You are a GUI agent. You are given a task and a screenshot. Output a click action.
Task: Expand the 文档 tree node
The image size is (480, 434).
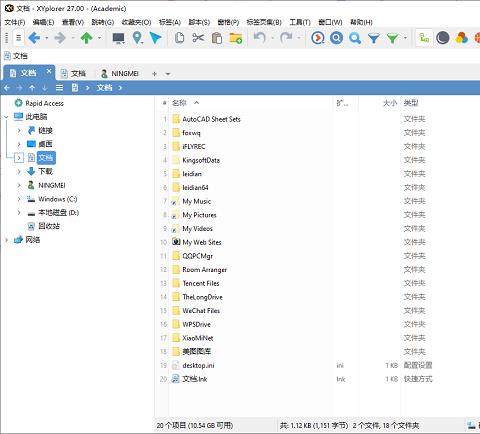click(19, 158)
